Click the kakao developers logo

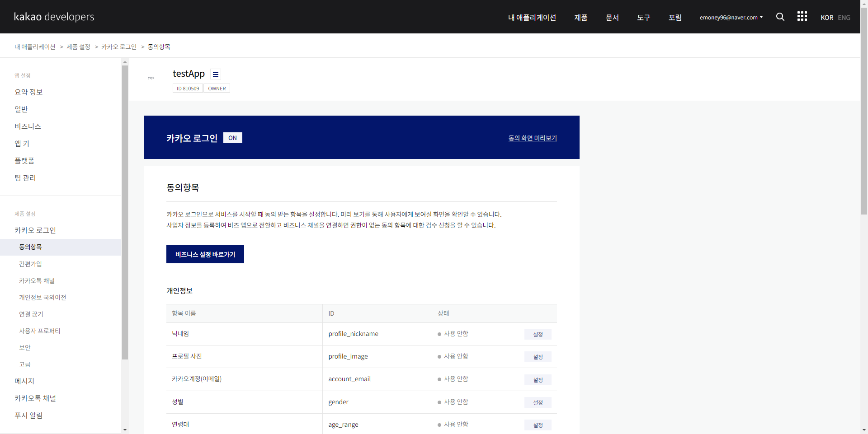pyautogui.click(x=54, y=17)
